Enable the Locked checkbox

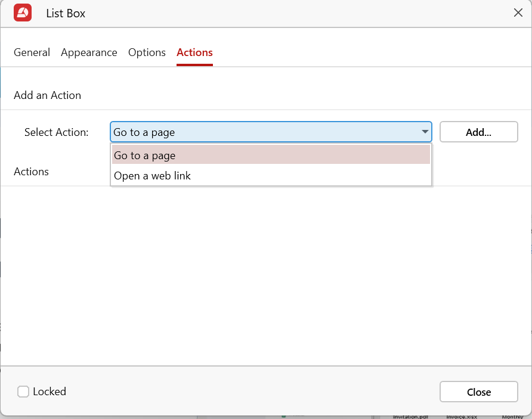tap(23, 392)
